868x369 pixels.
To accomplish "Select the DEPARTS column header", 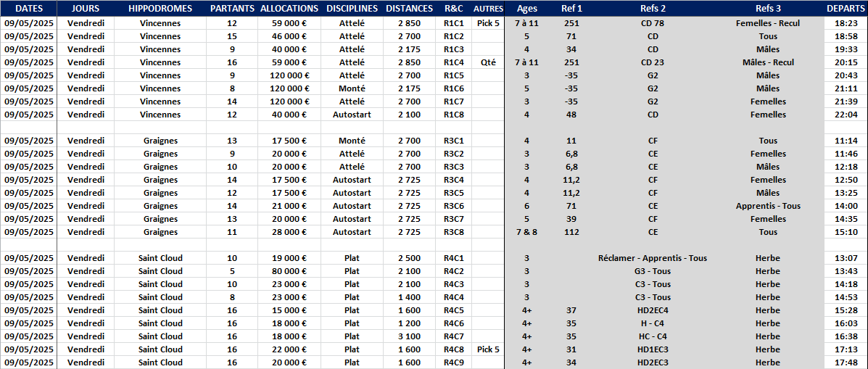I will click(x=846, y=8).
